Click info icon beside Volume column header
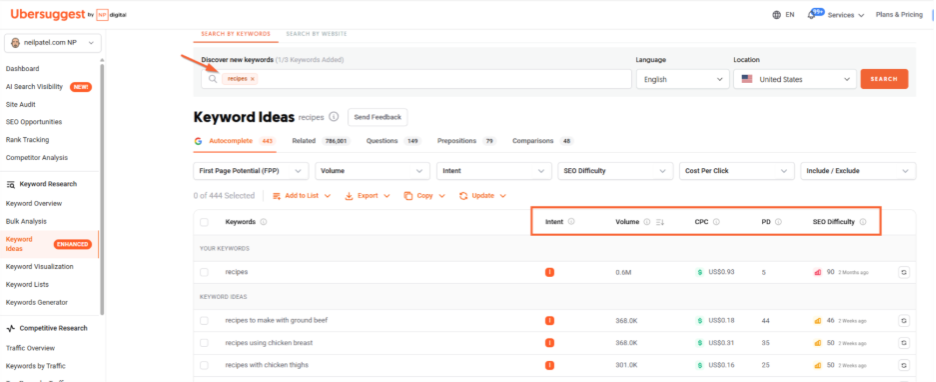Viewport: 936px width, 382px height. pos(646,221)
